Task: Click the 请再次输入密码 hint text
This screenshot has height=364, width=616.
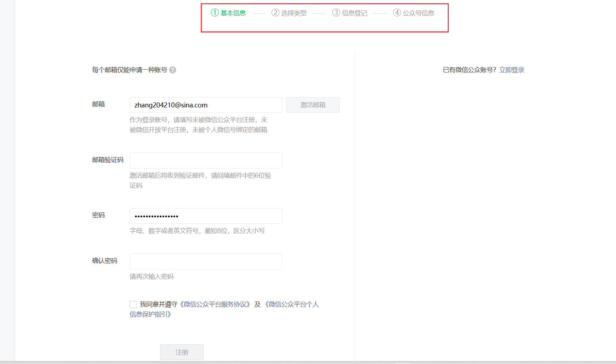Action: 151,277
